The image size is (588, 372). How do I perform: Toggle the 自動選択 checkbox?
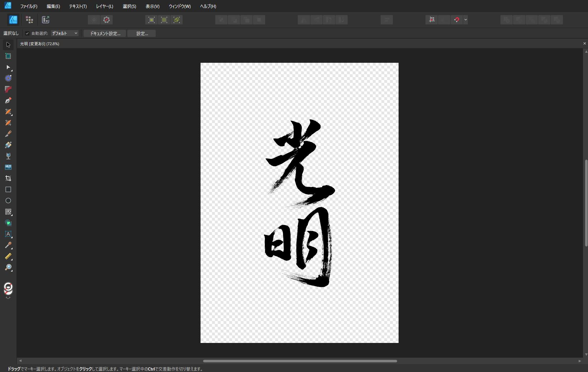pyautogui.click(x=27, y=33)
